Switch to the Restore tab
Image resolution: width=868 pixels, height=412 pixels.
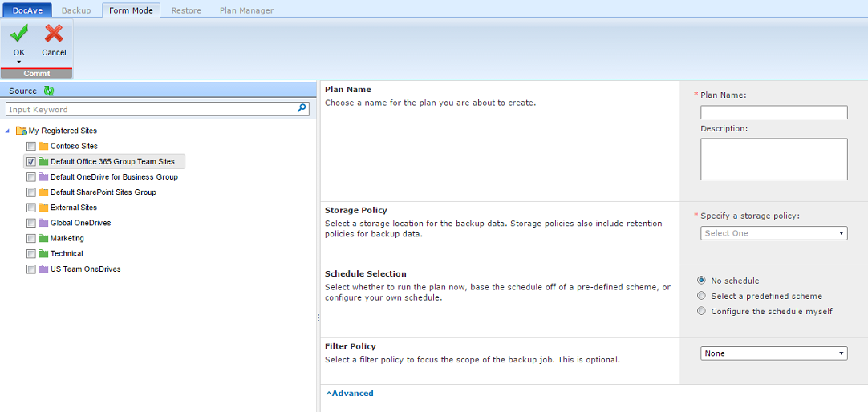coord(187,10)
